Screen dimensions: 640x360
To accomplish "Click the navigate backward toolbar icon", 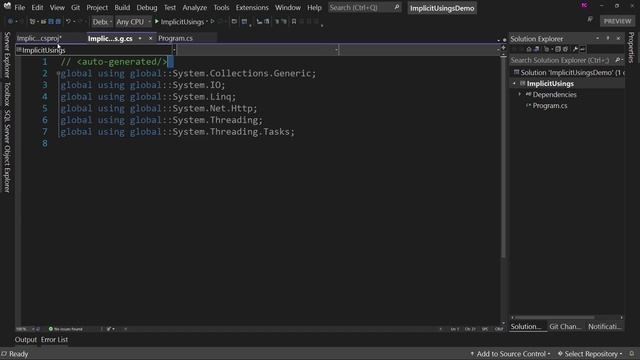I will point(10,21).
